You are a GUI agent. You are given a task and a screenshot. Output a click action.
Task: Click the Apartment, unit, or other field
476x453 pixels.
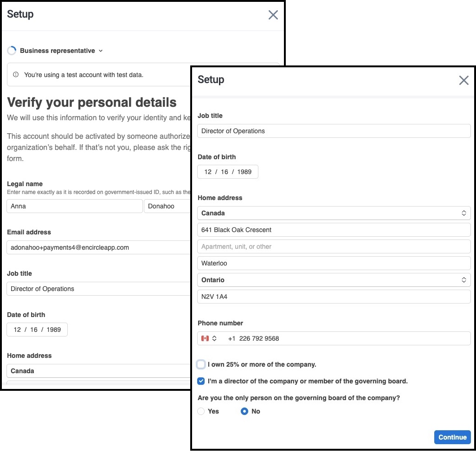[x=334, y=246]
